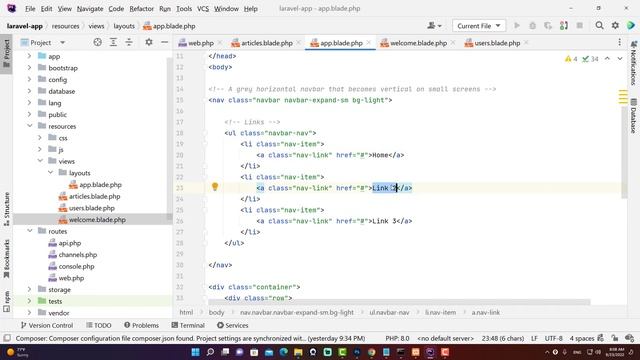Expand the storage folder
Screen dimensions: 640x360
[29, 289]
